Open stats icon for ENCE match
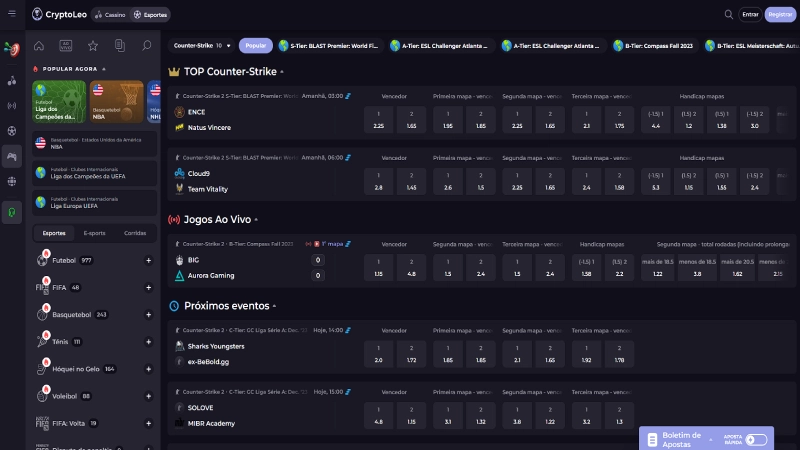 click(348, 96)
